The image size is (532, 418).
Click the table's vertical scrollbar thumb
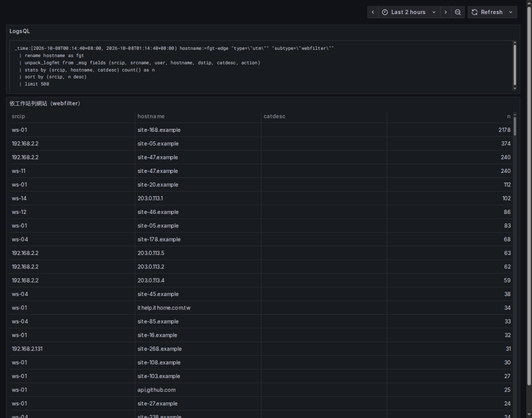tap(515, 126)
